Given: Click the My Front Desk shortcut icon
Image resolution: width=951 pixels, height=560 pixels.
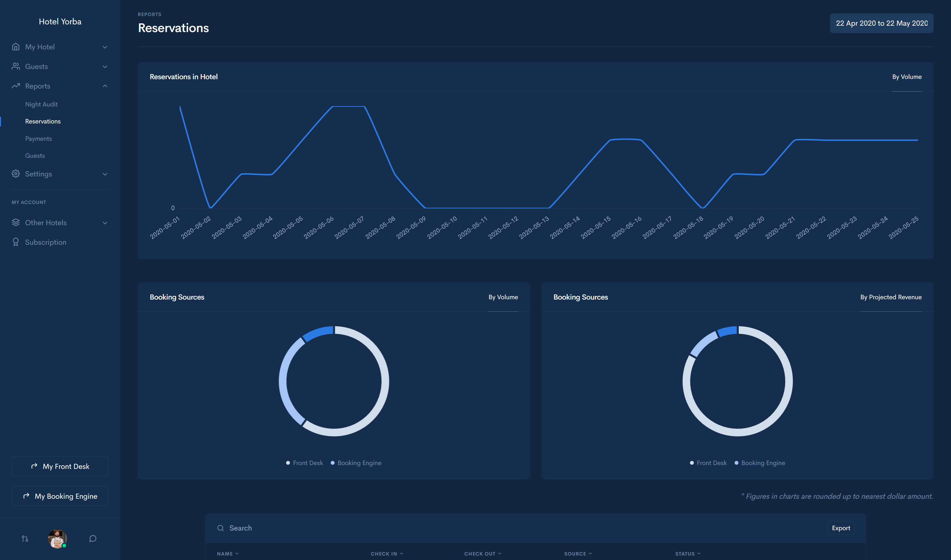Looking at the screenshot, I should coord(33,466).
